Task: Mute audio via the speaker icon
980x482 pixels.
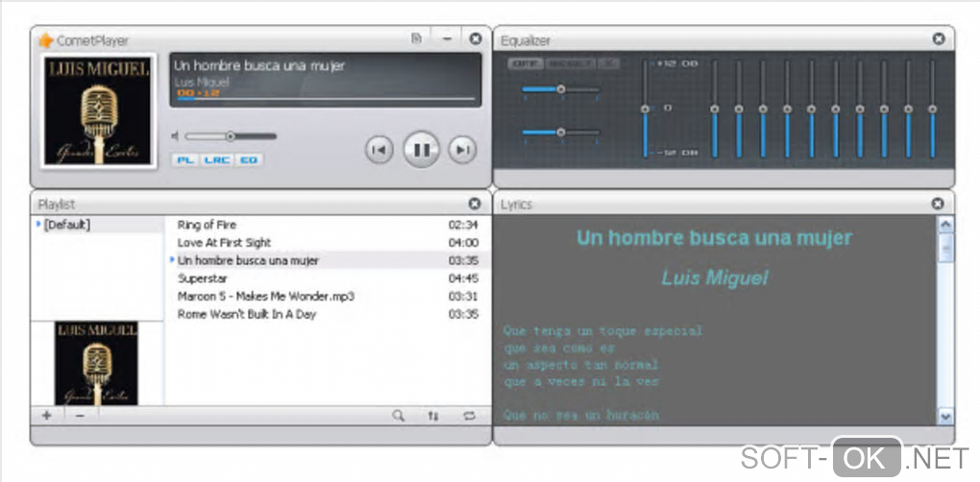Action: (x=175, y=136)
